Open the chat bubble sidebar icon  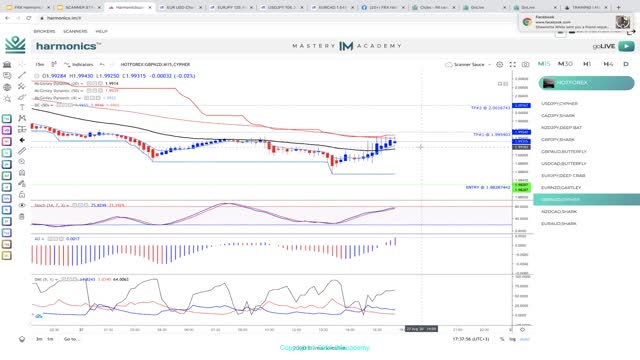[7, 76]
